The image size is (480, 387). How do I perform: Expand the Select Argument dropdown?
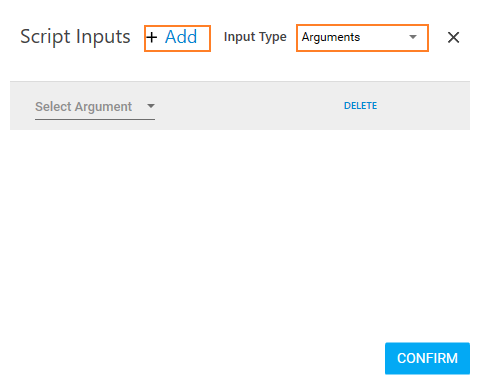tap(95, 107)
